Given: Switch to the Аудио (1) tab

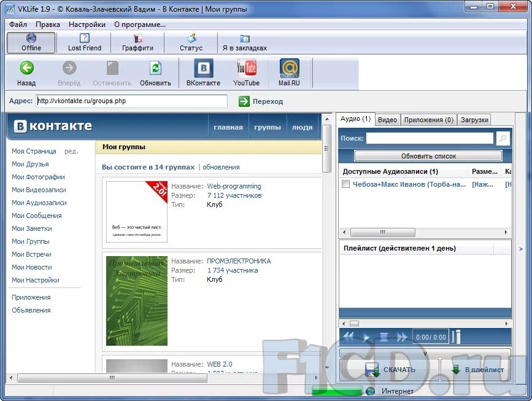Looking at the screenshot, I should (x=355, y=119).
